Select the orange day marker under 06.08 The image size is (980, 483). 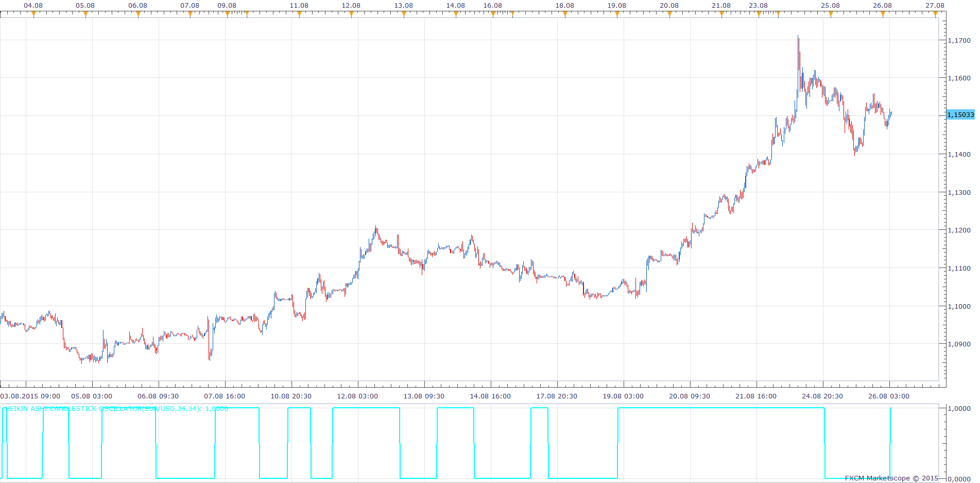point(138,14)
